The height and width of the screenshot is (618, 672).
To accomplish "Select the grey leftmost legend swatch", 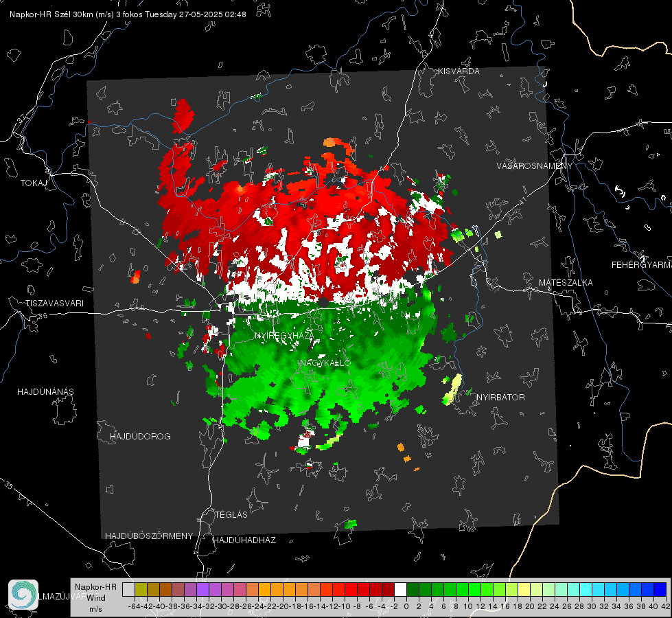I will pos(128,589).
